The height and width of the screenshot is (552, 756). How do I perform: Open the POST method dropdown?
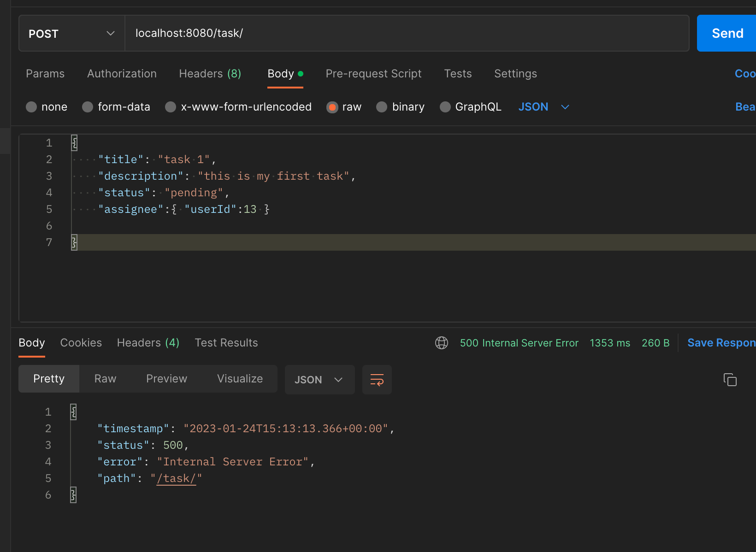click(x=72, y=33)
